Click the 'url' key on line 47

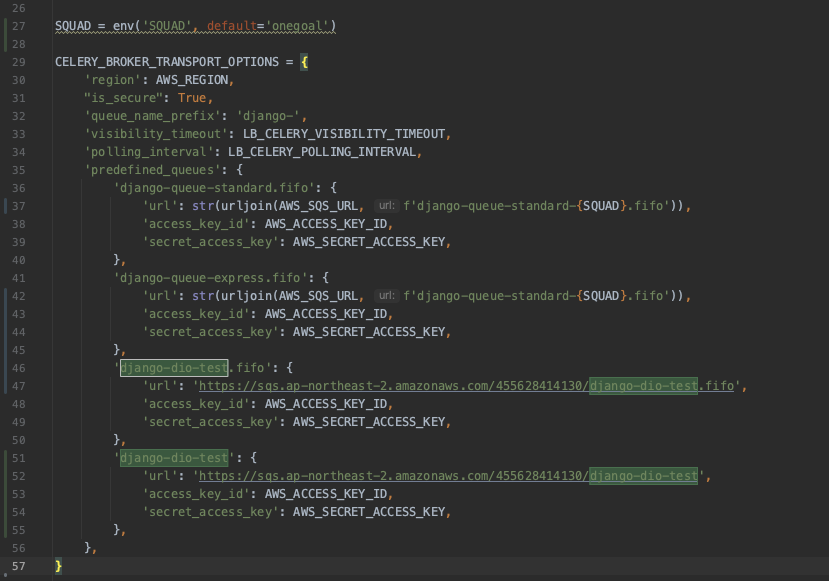pos(159,386)
